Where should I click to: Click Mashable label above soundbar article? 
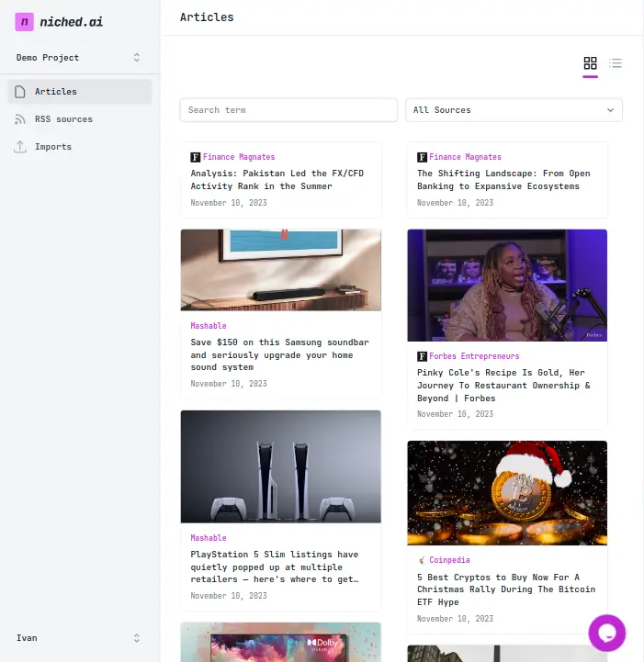[x=209, y=326]
